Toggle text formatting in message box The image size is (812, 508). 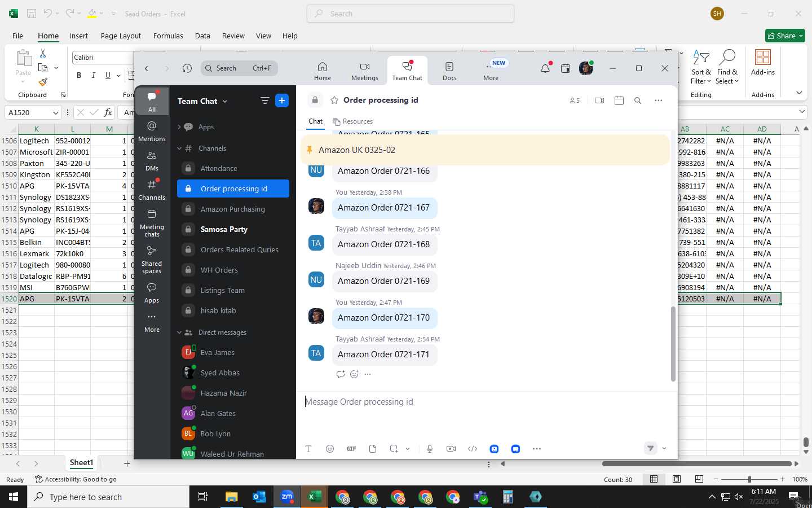coord(308,449)
